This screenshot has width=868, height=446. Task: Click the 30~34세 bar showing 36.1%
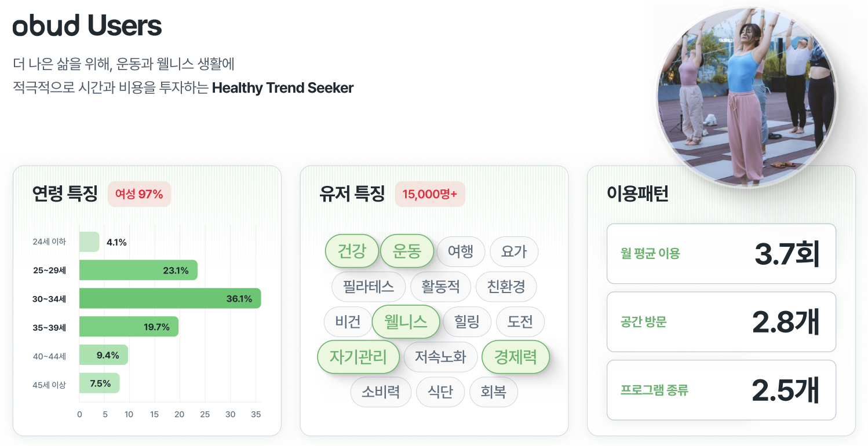(170, 299)
